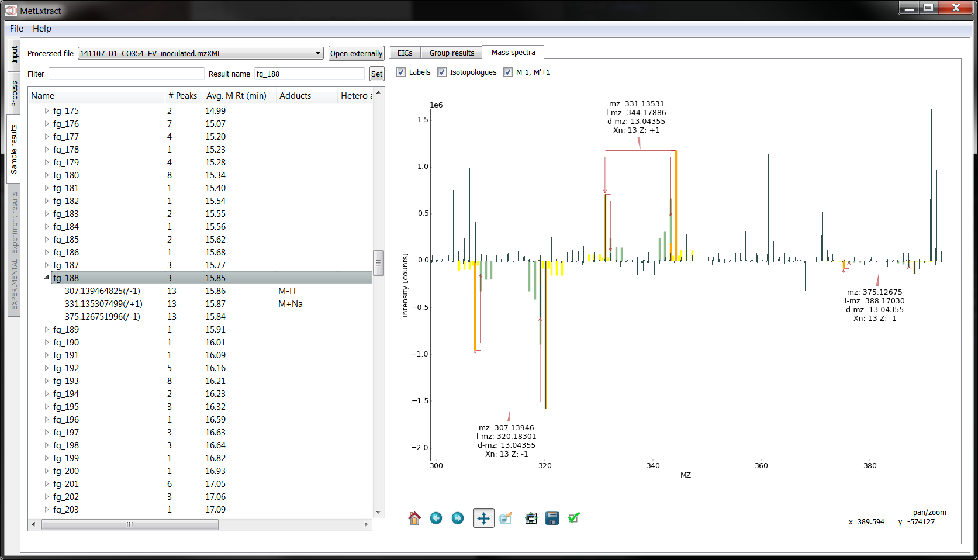The width and height of the screenshot is (978, 560).
Task: Click the Set button
Action: [376, 74]
